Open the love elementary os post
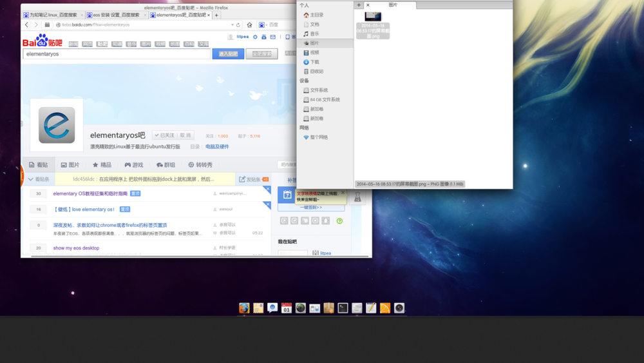 pos(84,210)
